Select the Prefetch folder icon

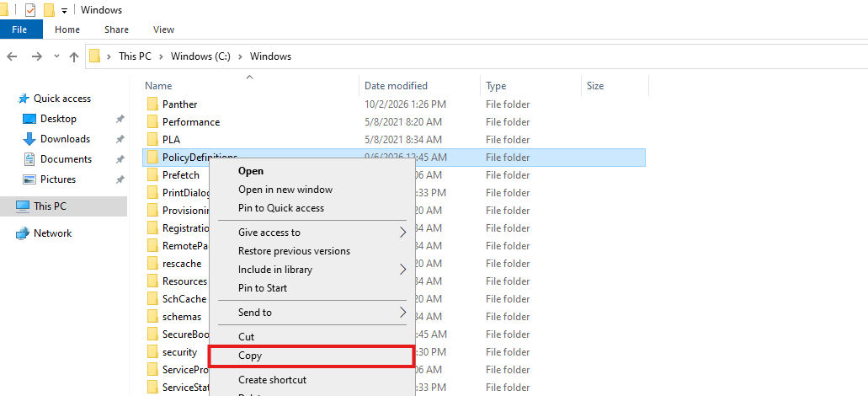152,175
